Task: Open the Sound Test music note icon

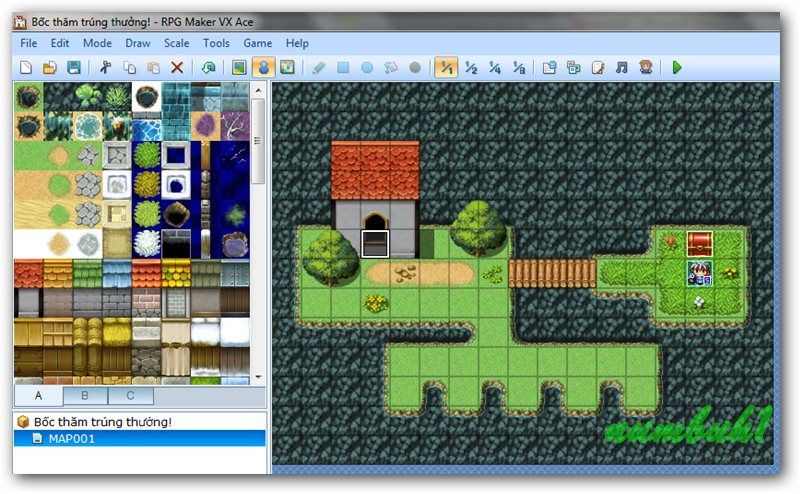Action: pos(621,67)
